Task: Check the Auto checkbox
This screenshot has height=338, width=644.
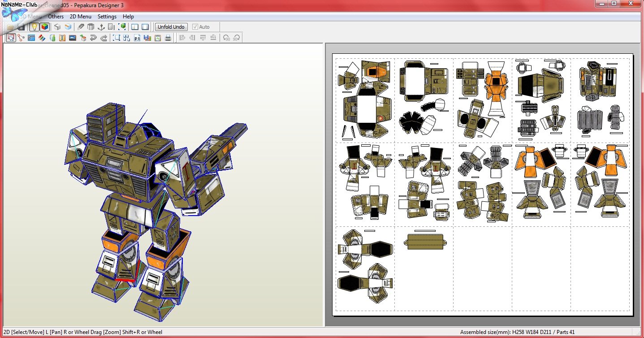Action: (195, 27)
